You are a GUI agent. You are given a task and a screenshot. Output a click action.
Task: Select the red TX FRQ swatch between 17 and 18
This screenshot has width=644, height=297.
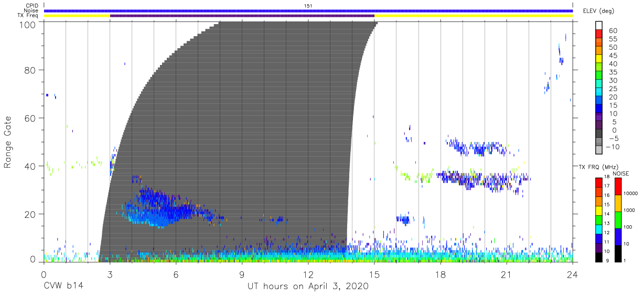[x=599, y=182]
